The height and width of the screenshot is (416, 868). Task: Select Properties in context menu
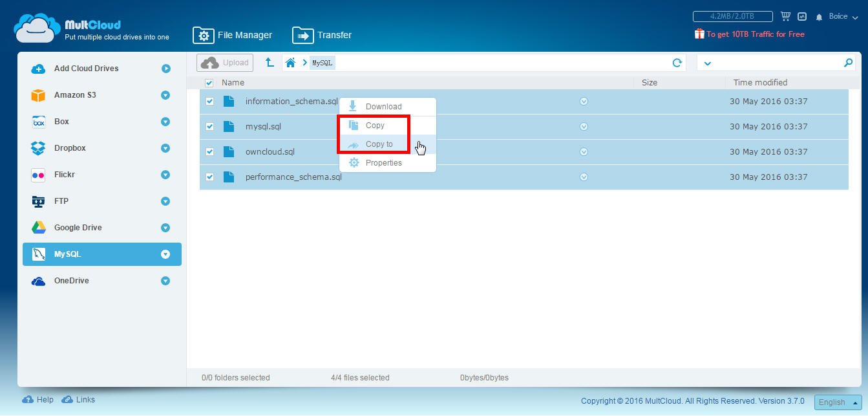coord(383,163)
